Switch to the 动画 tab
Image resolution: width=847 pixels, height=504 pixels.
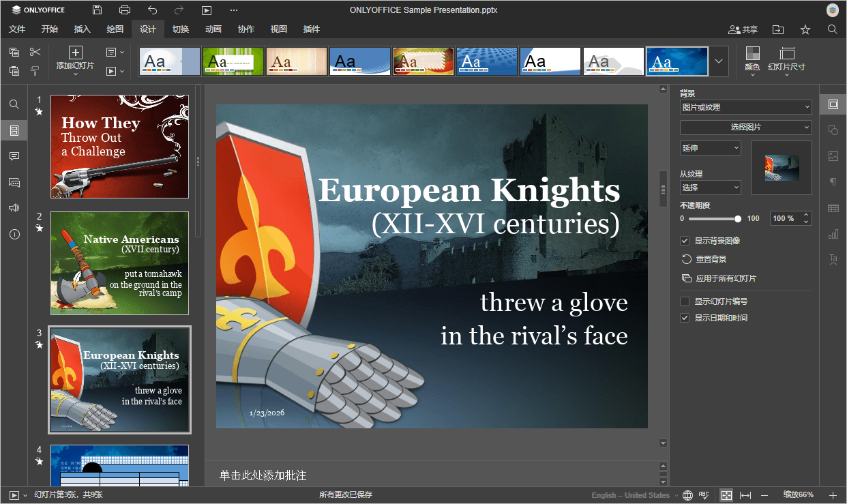click(x=213, y=29)
